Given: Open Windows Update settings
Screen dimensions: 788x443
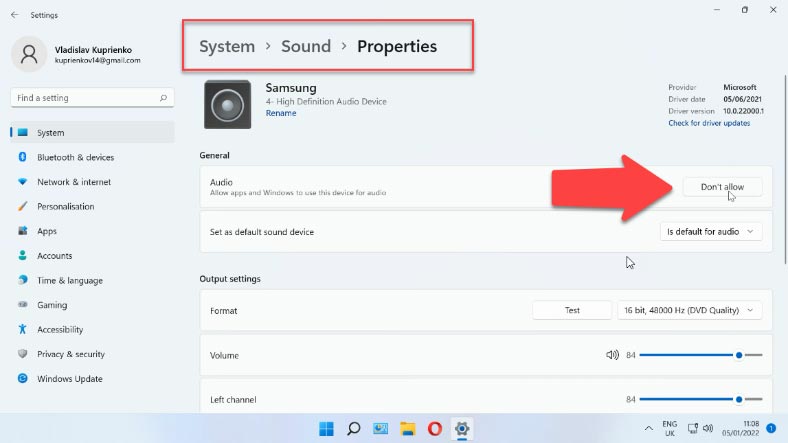Looking at the screenshot, I should pyautogui.click(x=92, y=379).
